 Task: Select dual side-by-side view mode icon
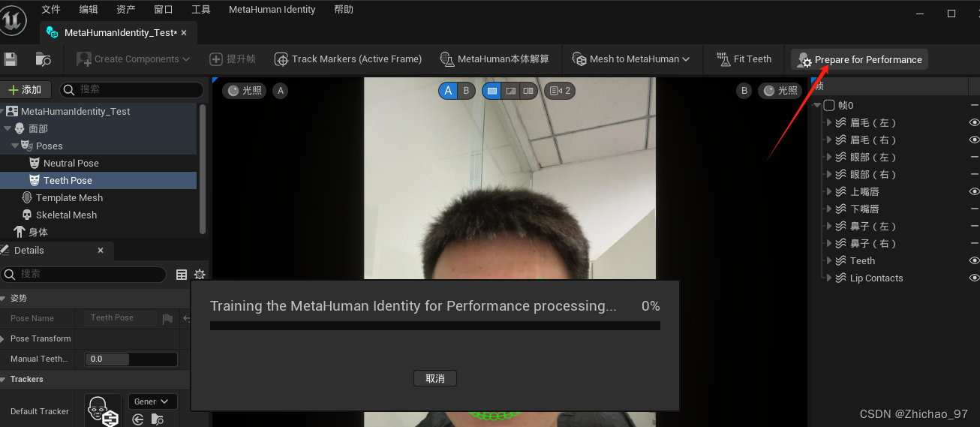pos(528,91)
